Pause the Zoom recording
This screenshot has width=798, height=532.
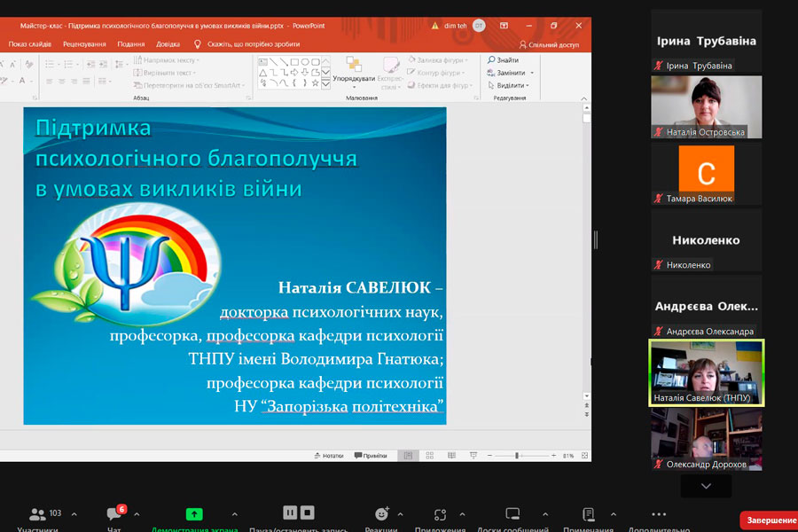[289, 512]
